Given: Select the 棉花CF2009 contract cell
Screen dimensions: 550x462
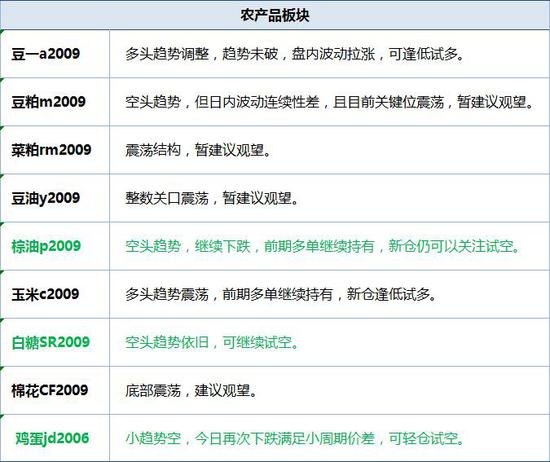Looking at the screenshot, I should click(x=55, y=390).
